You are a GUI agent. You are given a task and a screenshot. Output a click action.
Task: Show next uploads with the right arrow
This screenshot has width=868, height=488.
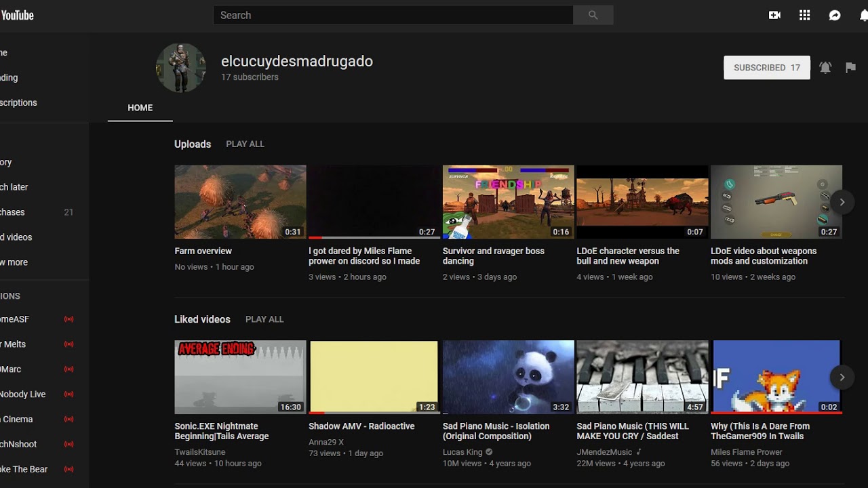842,202
